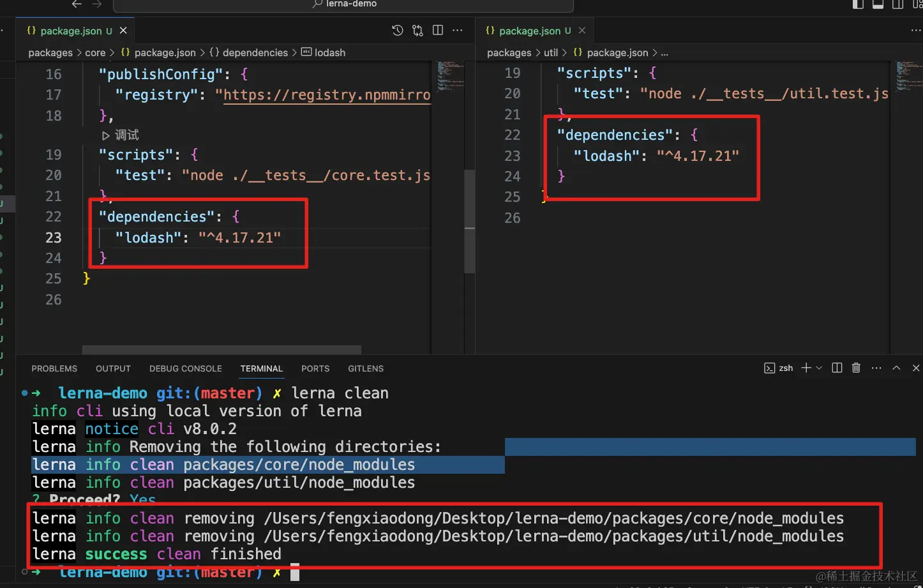Open more actions menu of right editor group
923x588 pixels.
point(916,30)
